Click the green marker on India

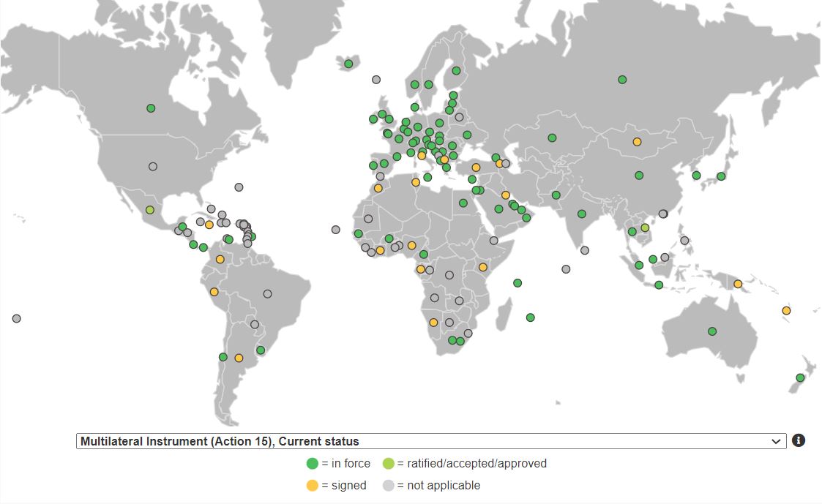[x=580, y=212]
